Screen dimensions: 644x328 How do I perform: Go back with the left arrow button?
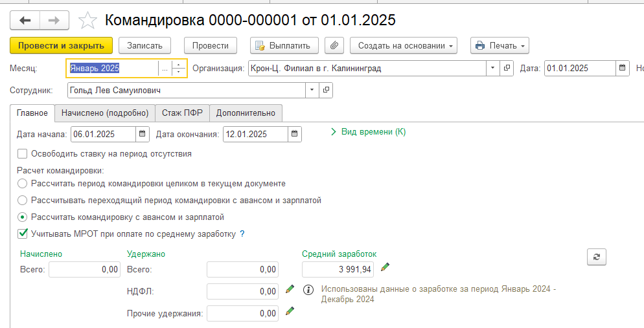25,20
